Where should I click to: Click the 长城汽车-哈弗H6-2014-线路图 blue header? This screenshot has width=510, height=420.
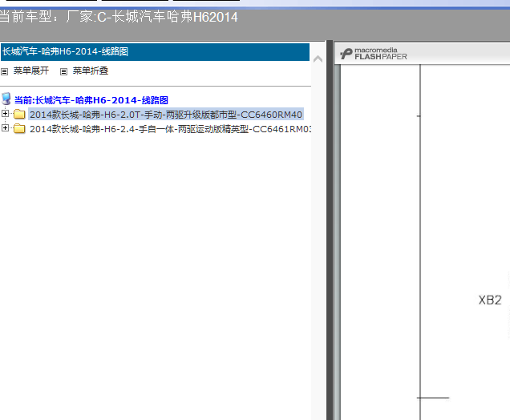[155, 51]
